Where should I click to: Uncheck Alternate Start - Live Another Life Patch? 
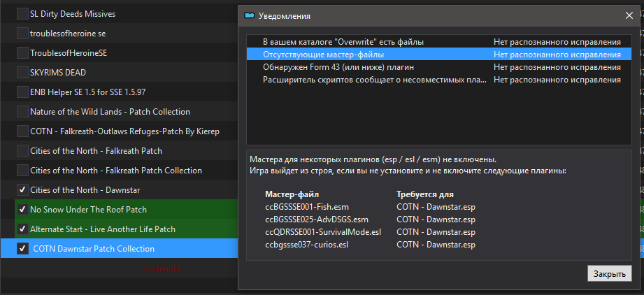[22, 229]
